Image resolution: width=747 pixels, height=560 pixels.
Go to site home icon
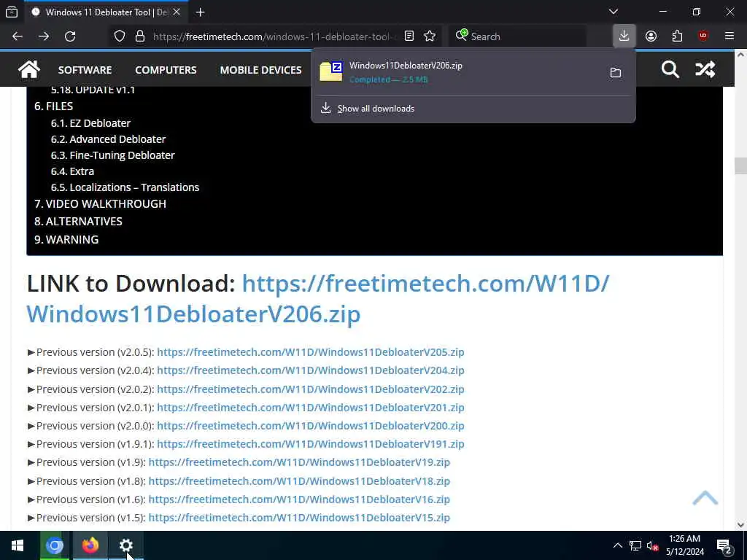29,69
